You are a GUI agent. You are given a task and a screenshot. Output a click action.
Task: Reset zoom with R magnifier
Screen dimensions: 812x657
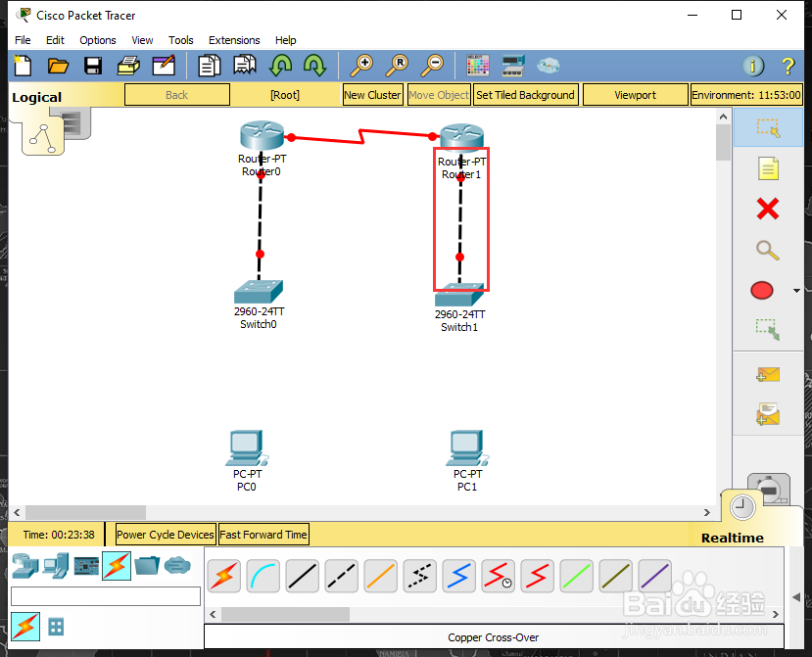(x=398, y=66)
